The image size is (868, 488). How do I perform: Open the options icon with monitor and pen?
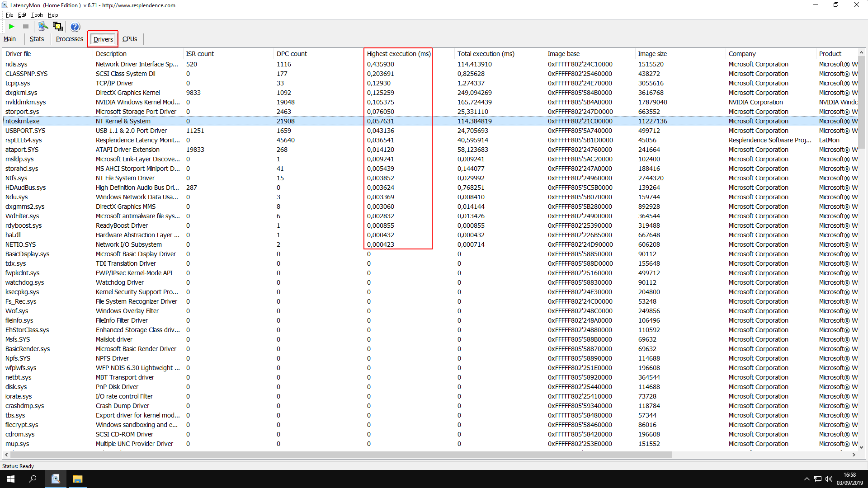point(43,27)
